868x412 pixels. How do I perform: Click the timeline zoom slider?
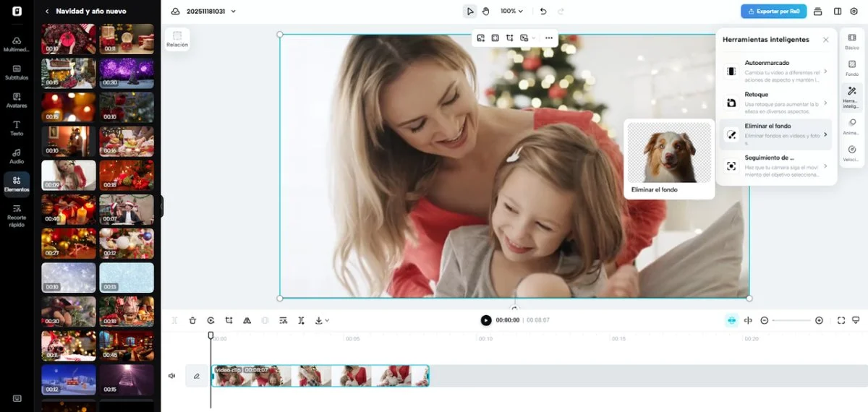(791, 320)
